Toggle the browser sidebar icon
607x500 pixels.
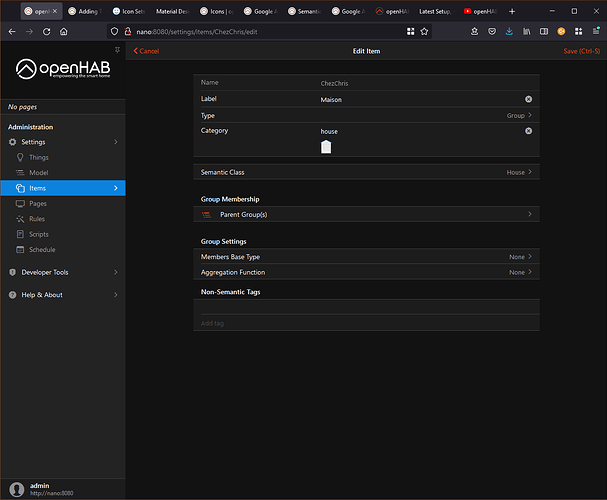[544, 32]
